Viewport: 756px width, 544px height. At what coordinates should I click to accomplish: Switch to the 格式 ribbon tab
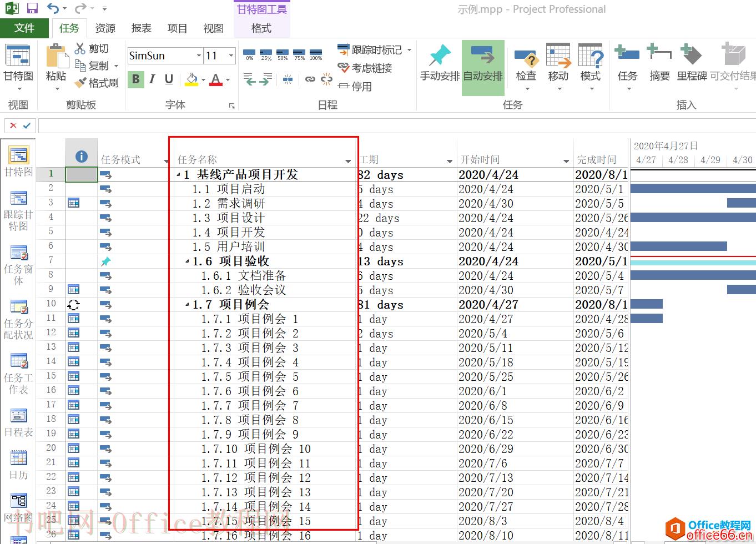[261, 28]
